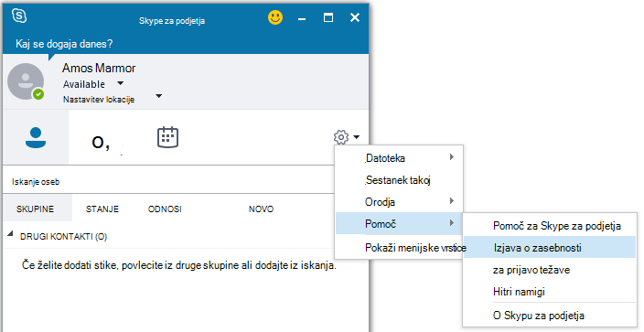Click the 'Kaj se dogaja danes?' note field
The image size is (644, 332).
[64, 44]
